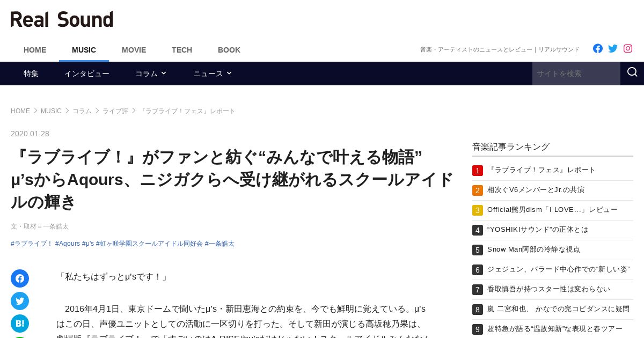This screenshot has width=644, height=338.
Task: Open Real Sound's Twitter page in the header
Action: (x=613, y=48)
